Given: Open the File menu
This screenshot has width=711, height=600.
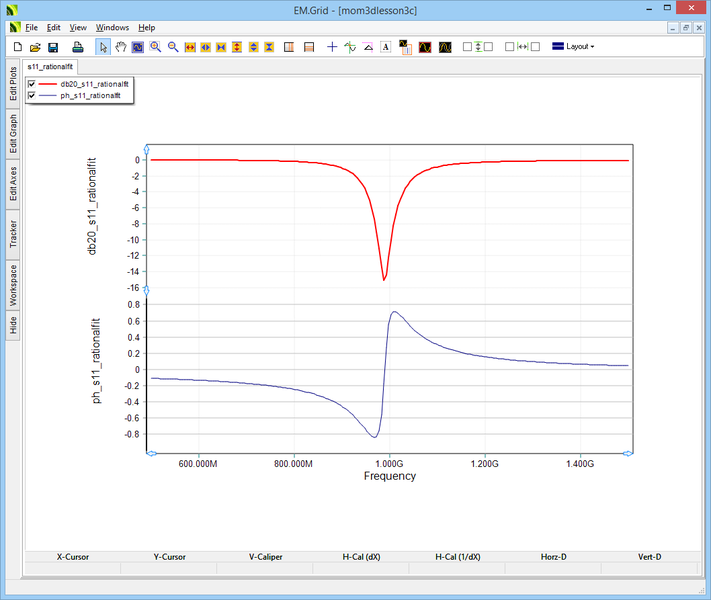Looking at the screenshot, I should [31, 28].
